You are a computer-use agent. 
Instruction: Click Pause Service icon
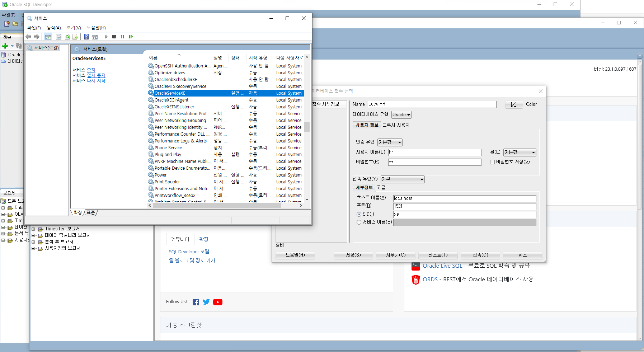122,37
